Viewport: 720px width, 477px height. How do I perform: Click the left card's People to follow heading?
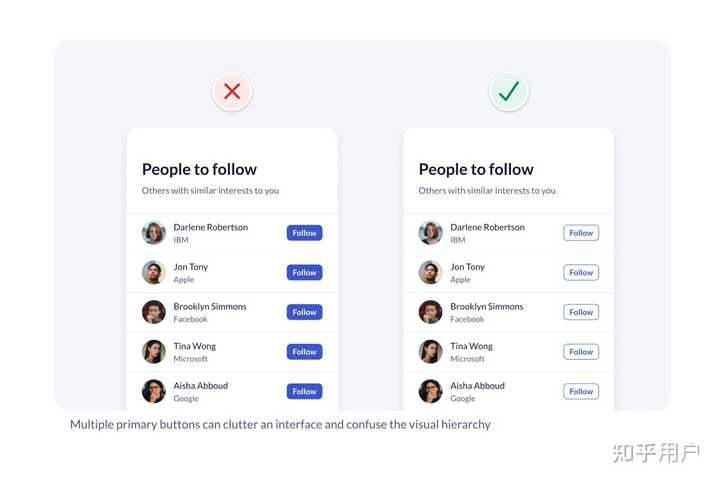pos(199,170)
